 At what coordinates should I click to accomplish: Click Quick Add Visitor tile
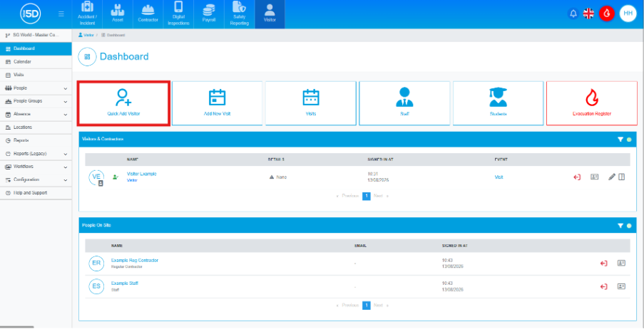click(123, 103)
